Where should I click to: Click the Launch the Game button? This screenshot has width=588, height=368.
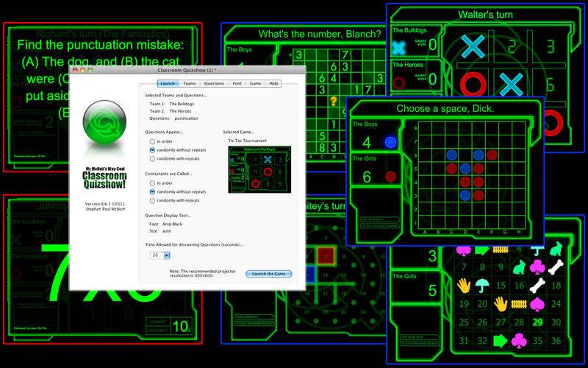pos(268,274)
